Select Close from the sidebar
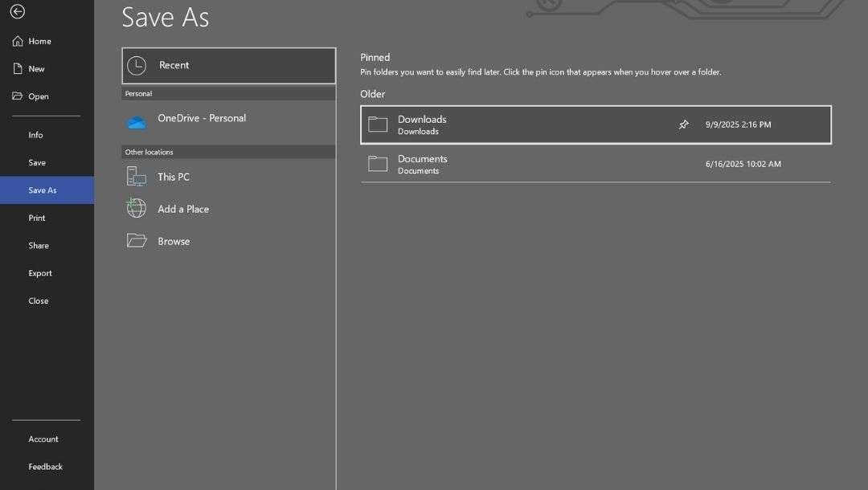Screen dimensions: 868x490 [38, 300]
